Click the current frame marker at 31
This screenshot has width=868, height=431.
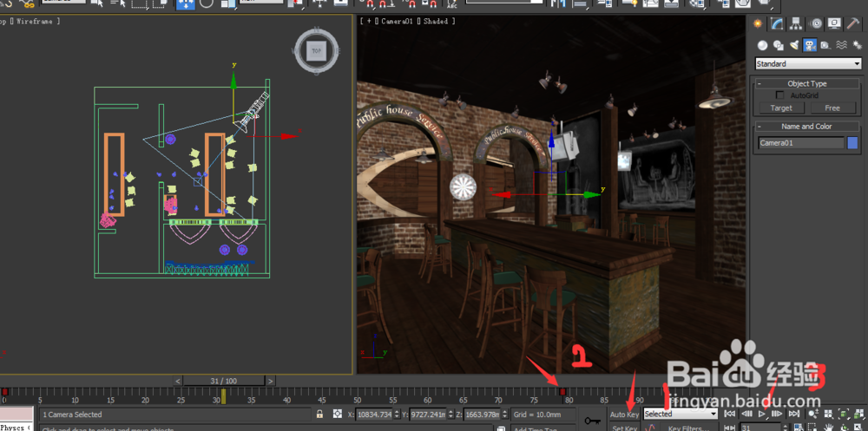pos(224,396)
